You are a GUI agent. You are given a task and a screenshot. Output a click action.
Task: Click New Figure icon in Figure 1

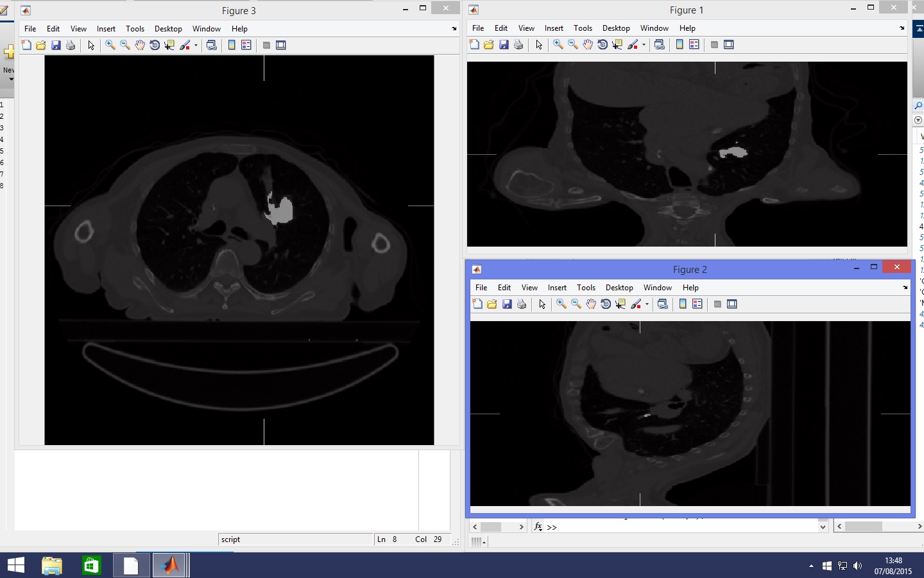pyautogui.click(x=474, y=44)
